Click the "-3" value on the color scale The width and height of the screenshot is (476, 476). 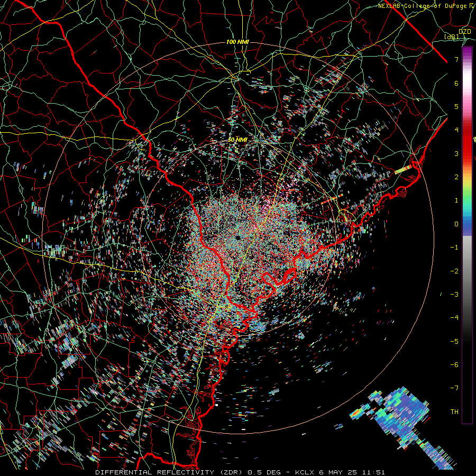(x=454, y=295)
